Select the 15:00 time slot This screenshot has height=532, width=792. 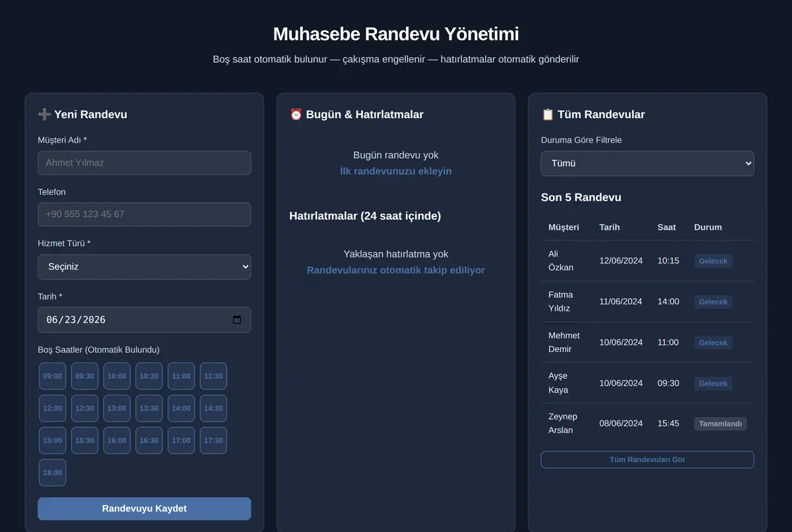coord(52,440)
